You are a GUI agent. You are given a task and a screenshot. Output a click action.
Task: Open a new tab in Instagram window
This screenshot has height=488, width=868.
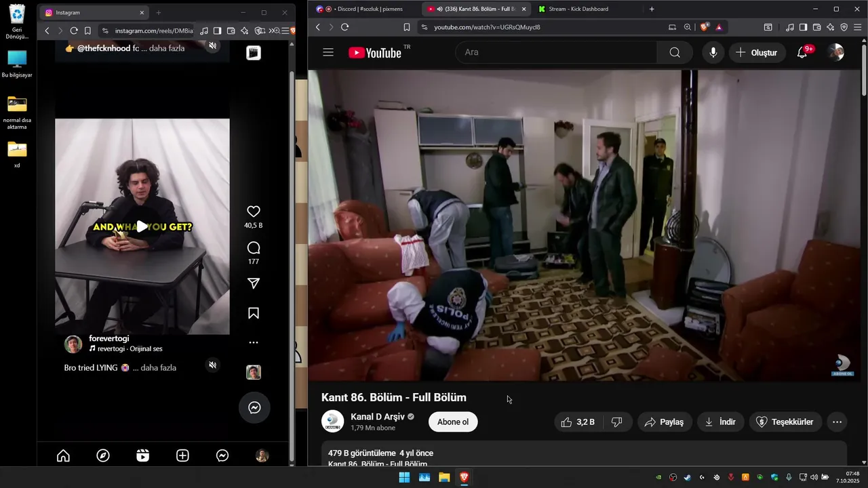pos(159,12)
